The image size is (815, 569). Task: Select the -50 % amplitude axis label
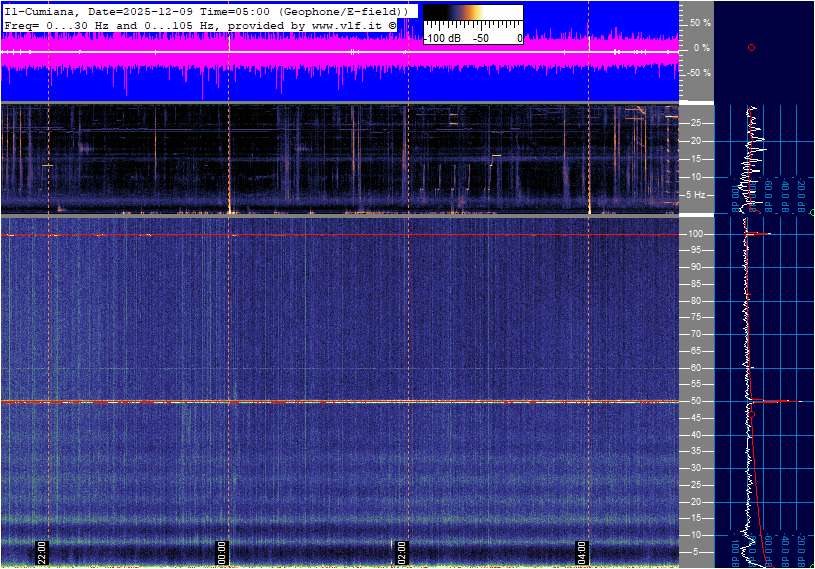(x=699, y=73)
